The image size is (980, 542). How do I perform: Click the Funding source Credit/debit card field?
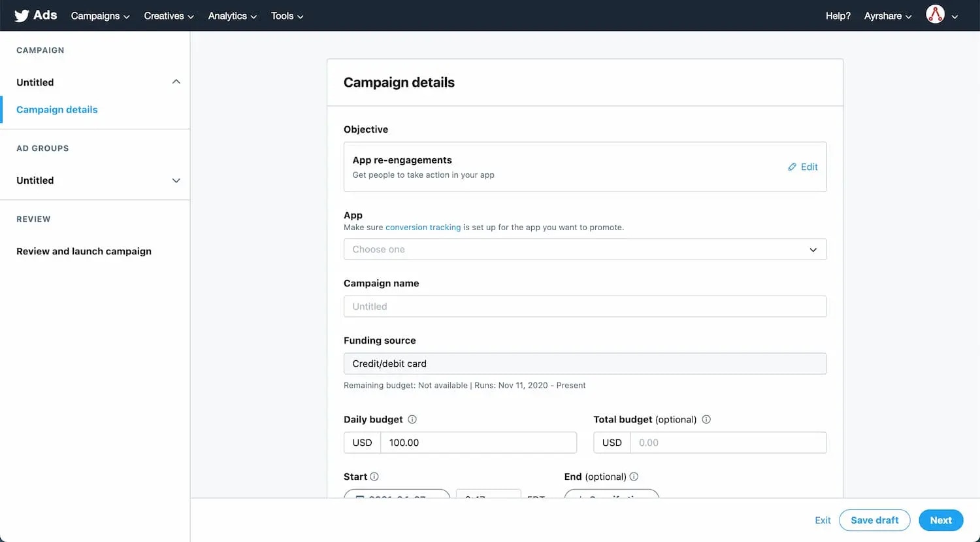click(585, 364)
